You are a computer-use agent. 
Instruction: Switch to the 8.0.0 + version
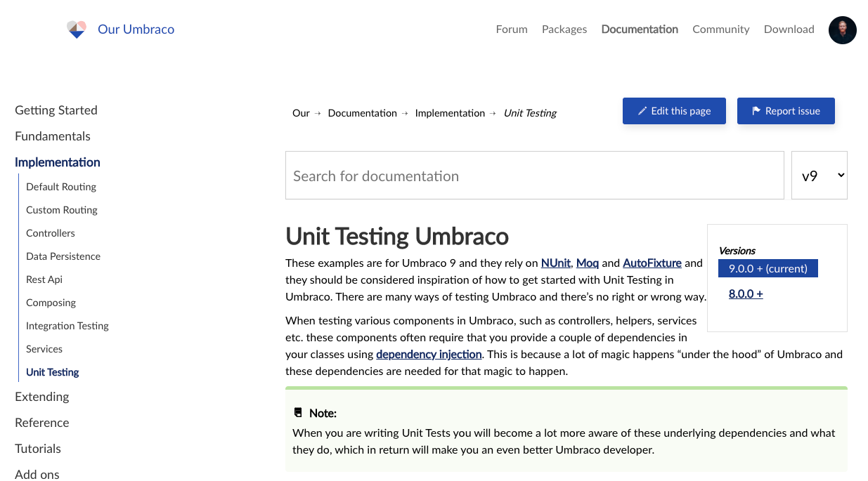pyautogui.click(x=746, y=294)
